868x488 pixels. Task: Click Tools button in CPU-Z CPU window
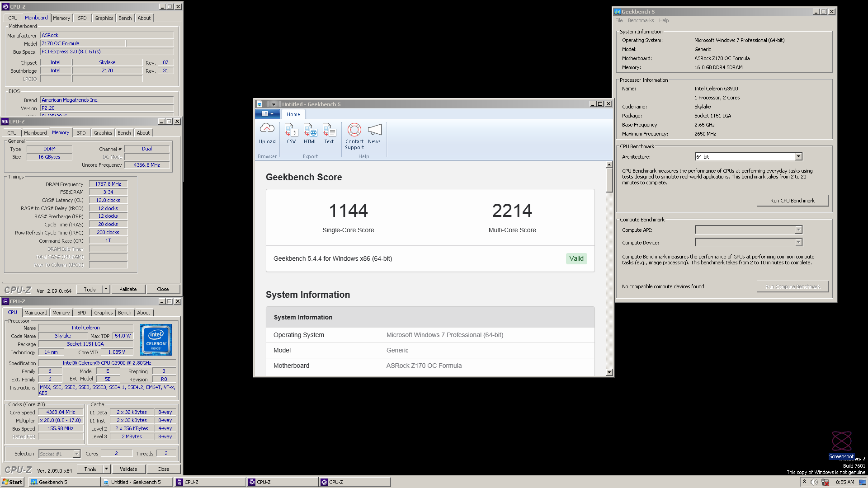coord(90,469)
